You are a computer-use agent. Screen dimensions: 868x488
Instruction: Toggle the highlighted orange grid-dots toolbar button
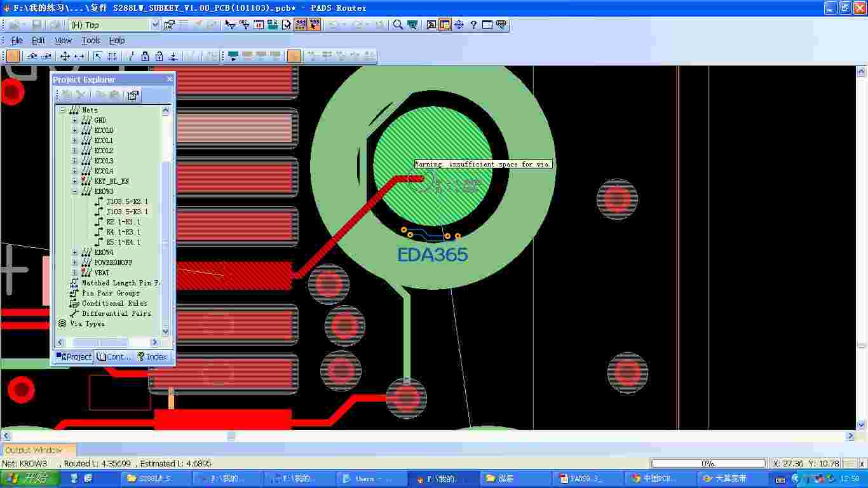point(301,25)
